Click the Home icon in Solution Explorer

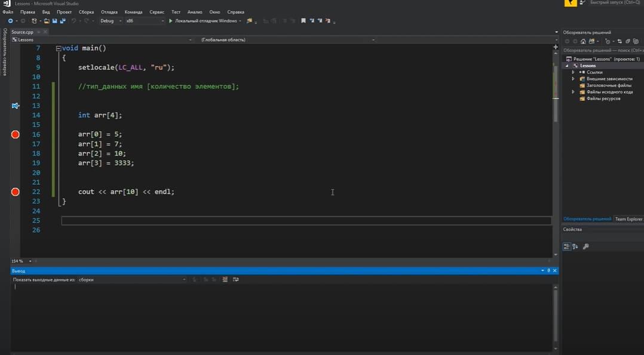(x=583, y=41)
